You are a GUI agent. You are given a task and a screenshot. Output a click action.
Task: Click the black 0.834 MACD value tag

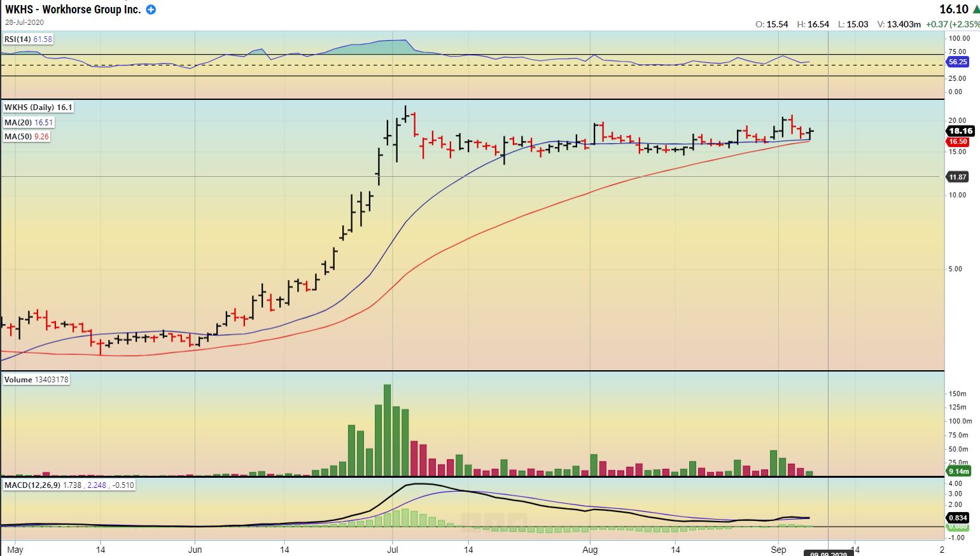click(958, 518)
